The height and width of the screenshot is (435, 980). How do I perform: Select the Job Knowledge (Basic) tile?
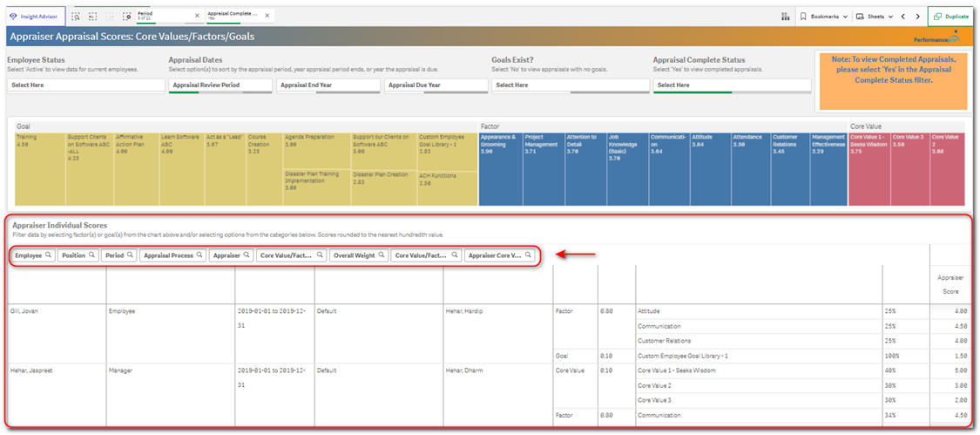tap(627, 168)
